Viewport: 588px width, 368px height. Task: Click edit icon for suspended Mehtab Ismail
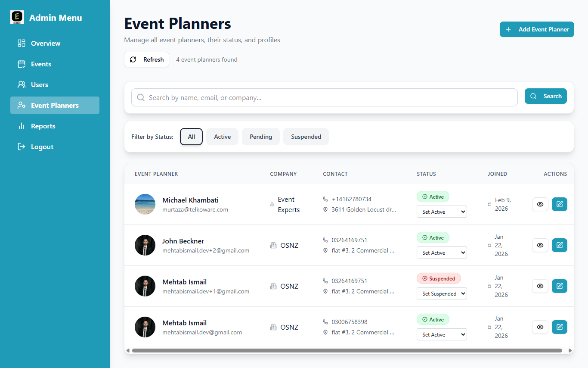[x=559, y=286]
